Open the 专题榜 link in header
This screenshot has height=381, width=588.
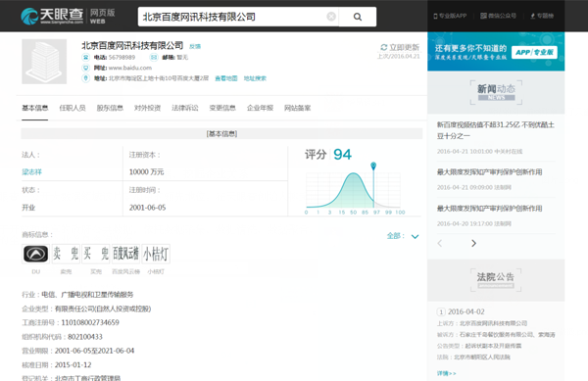point(542,16)
